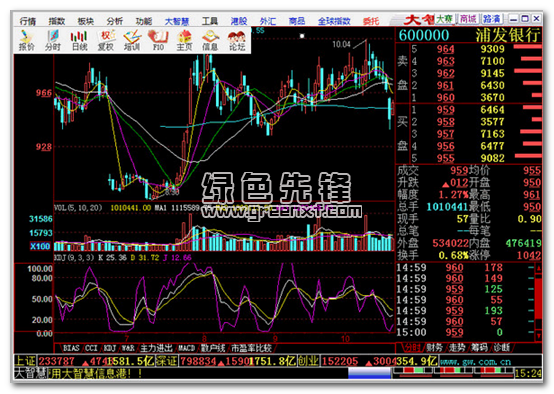
Task: Select the 分时 intraday chart icon
Action: [x=53, y=40]
